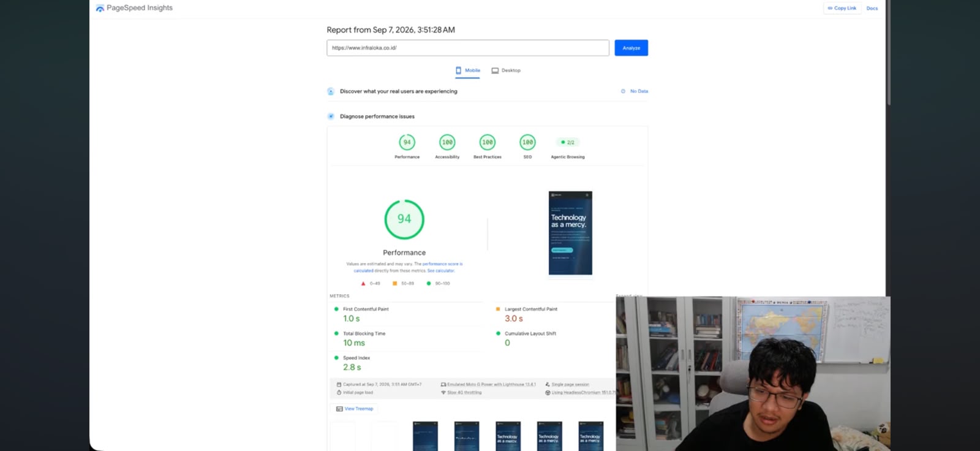980x451 pixels.
Task: Select the Agentic Browsing 2/2 badge
Action: click(x=568, y=142)
